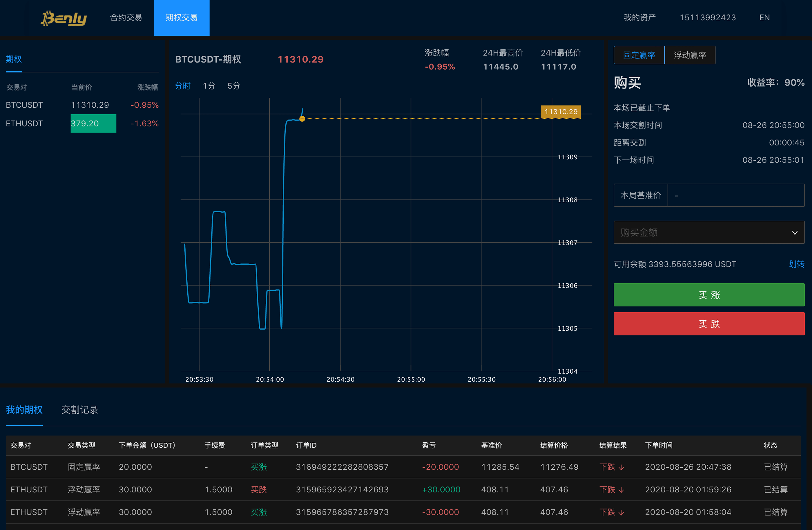Image resolution: width=812 pixels, height=530 pixels.
Task: Open the purchase amount (购买金额) dropdown
Action: (703, 232)
